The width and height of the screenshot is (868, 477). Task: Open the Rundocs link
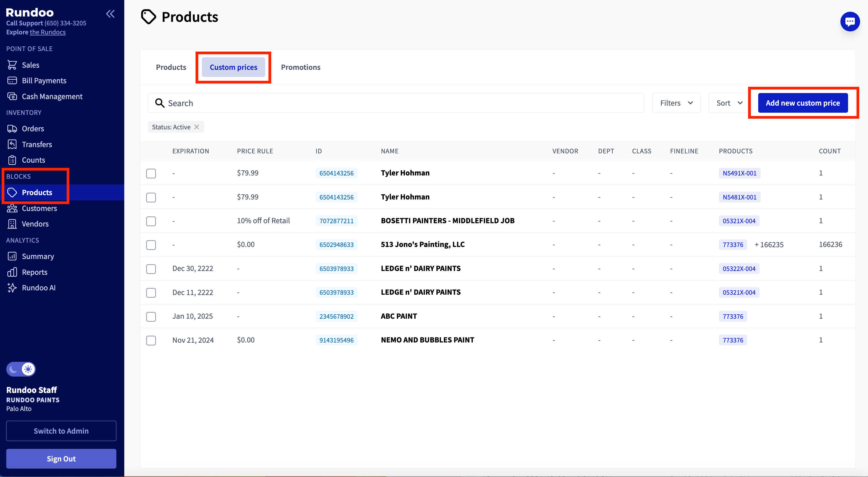[x=48, y=32]
